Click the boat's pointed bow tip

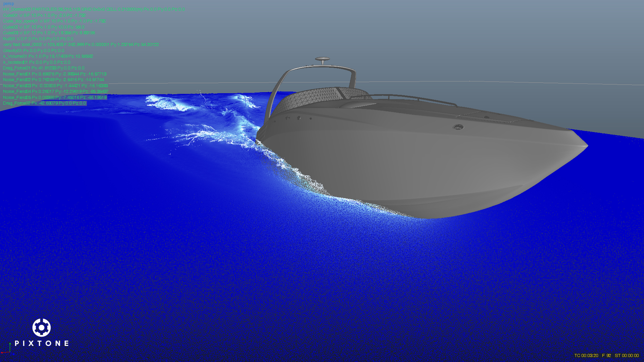pos(585,145)
